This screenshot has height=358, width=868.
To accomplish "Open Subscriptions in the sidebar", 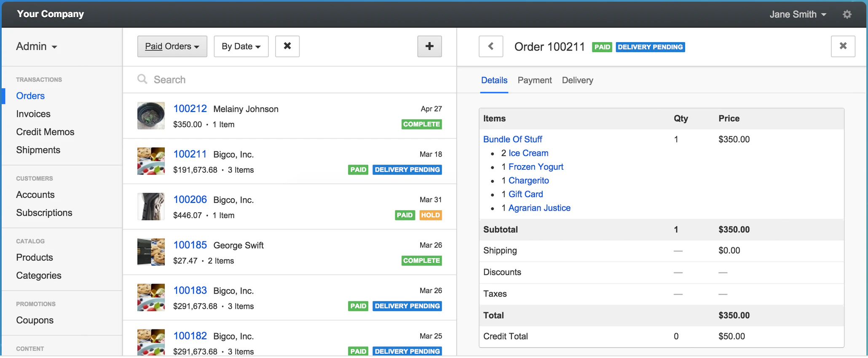I will click(x=44, y=213).
